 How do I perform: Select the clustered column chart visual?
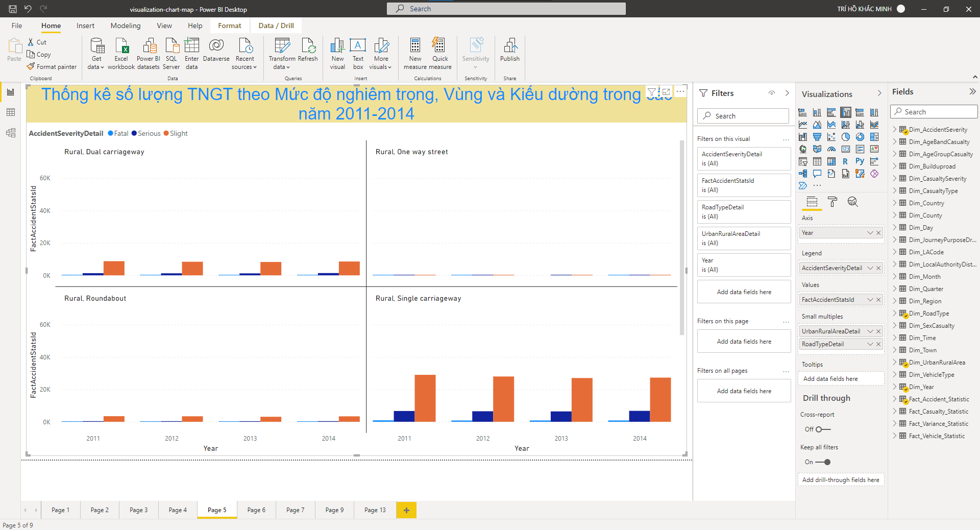click(846, 112)
